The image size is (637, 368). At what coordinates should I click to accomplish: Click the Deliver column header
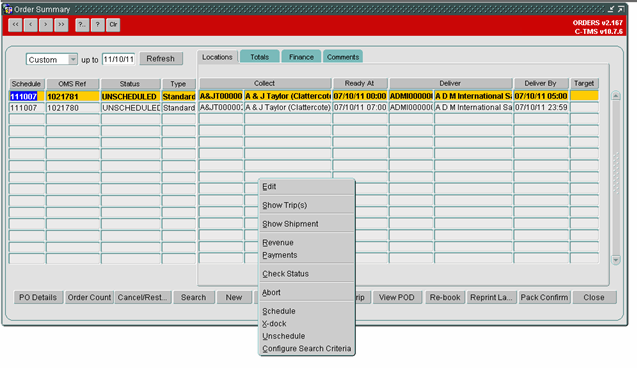[x=450, y=83]
